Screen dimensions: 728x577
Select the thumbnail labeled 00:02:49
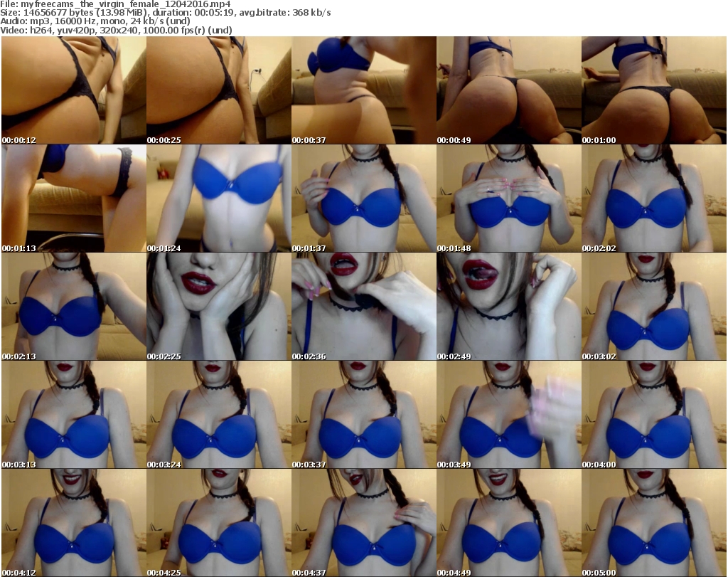coord(508,307)
